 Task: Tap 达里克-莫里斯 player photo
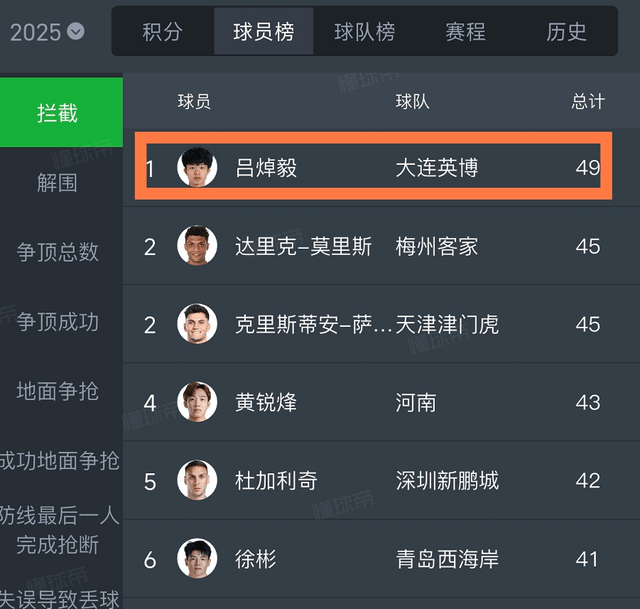tap(197, 246)
